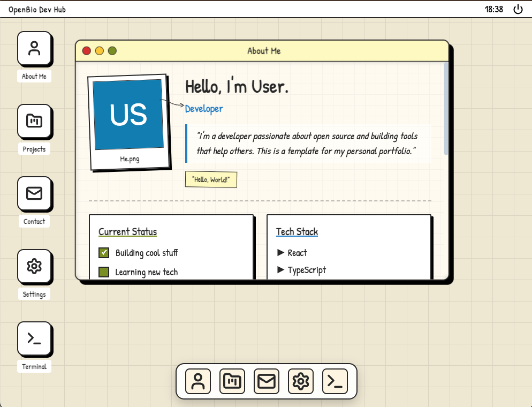Screen dimensions: 532x407
Task: Open the person icon in the bottom dock
Action: pos(197,381)
